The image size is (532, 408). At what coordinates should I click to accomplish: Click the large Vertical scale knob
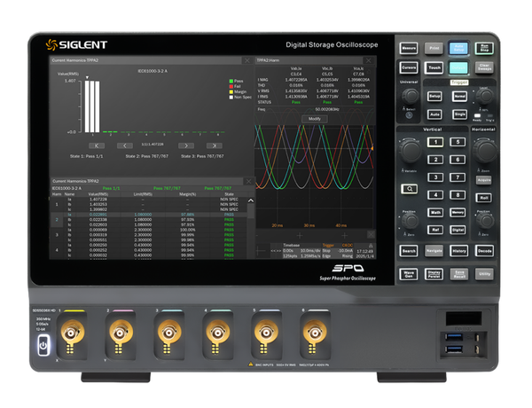click(411, 150)
